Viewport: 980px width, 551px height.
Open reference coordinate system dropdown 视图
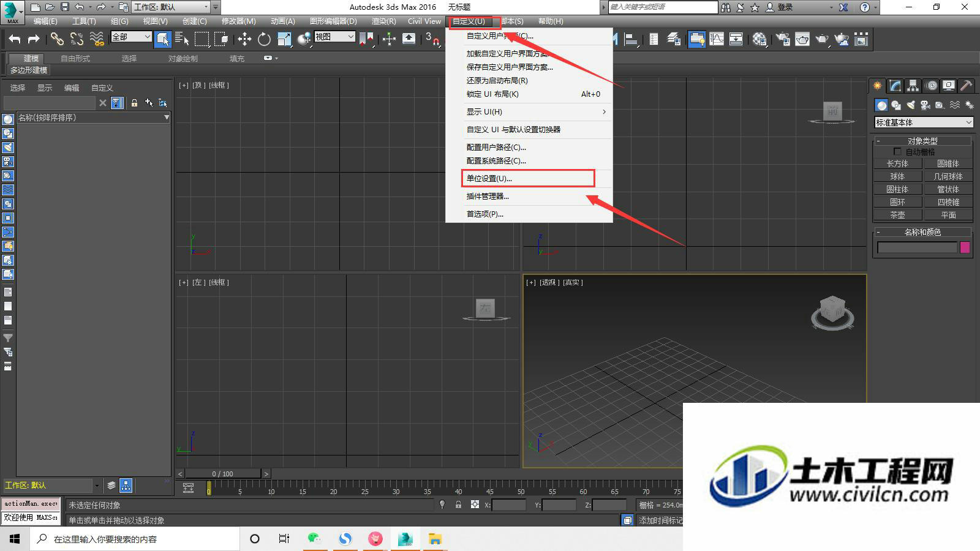click(x=334, y=37)
